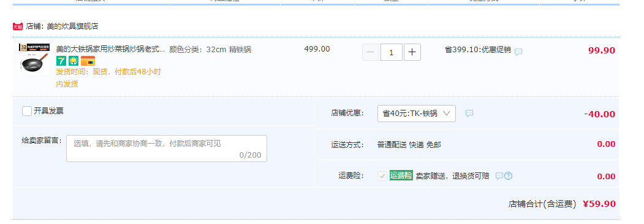Click 颜色分类: 32cm 精铁锅 text
Viewport: 644px width, 224px height.
tap(210, 50)
